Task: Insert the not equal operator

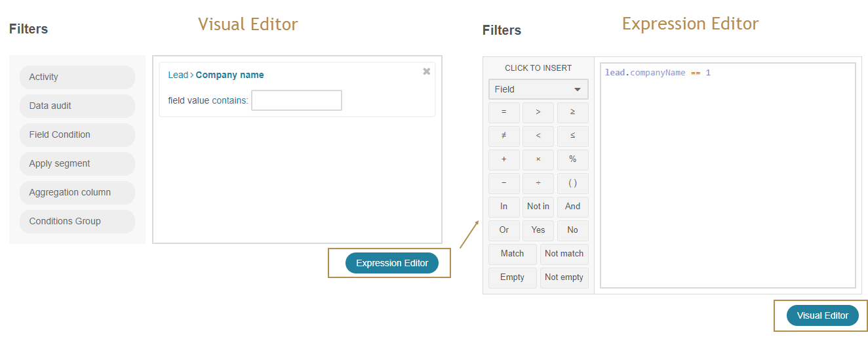Action: [x=503, y=136]
